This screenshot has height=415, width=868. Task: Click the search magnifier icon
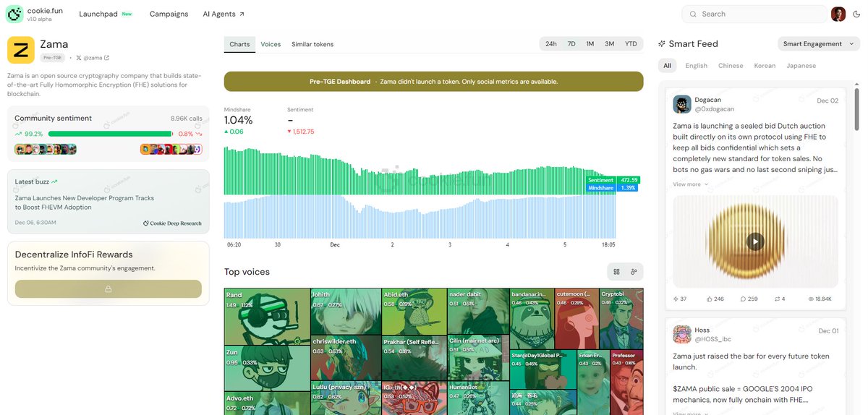point(693,14)
